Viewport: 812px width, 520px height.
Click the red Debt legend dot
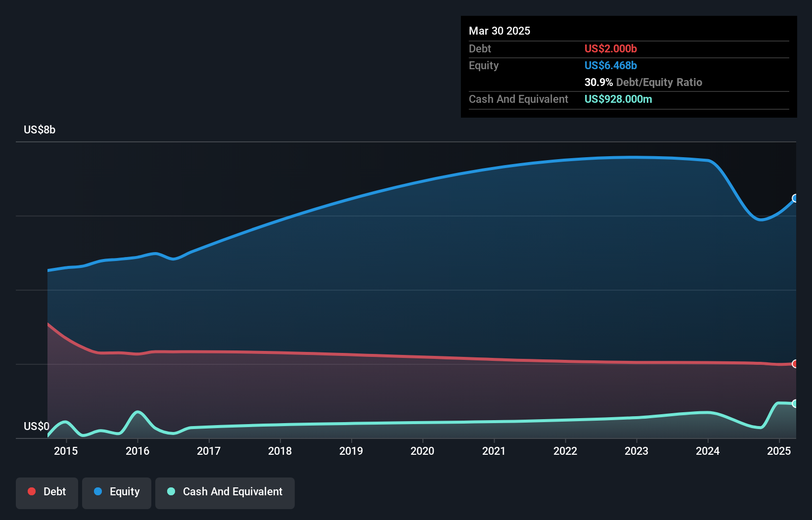[x=32, y=491]
